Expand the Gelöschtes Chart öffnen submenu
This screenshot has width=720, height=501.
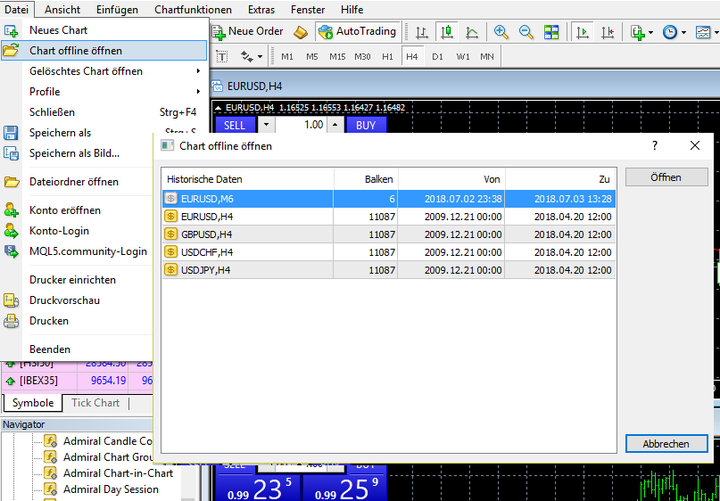coord(105,71)
